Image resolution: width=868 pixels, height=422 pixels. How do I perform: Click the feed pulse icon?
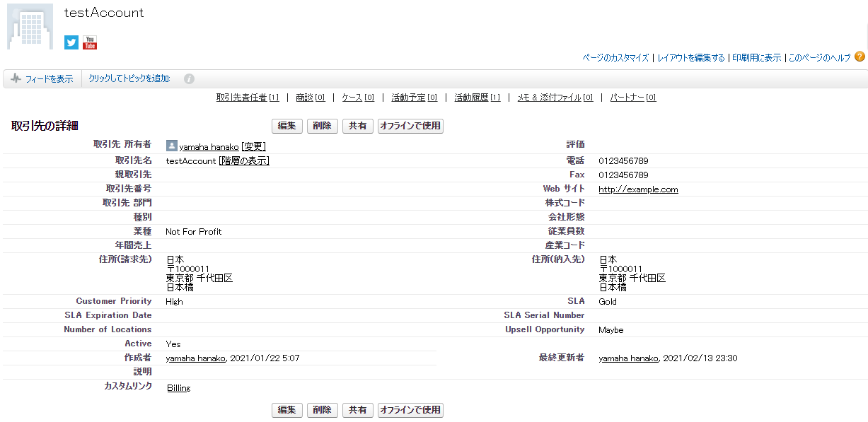coord(16,78)
